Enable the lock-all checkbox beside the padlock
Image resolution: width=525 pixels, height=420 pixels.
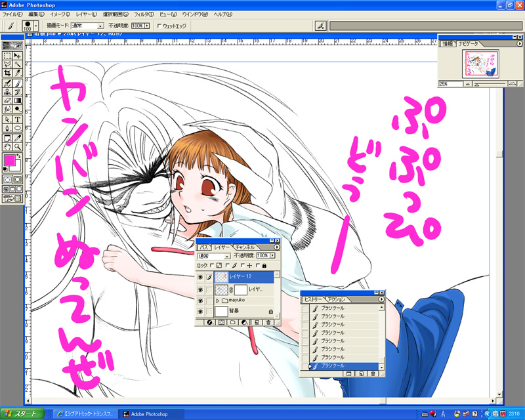pos(257,266)
